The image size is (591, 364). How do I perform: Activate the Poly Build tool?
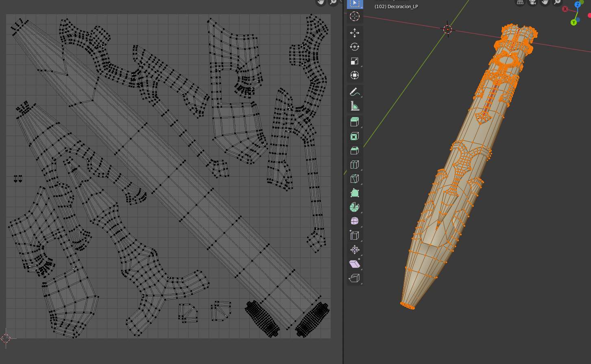pyautogui.click(x=355, y=193)
